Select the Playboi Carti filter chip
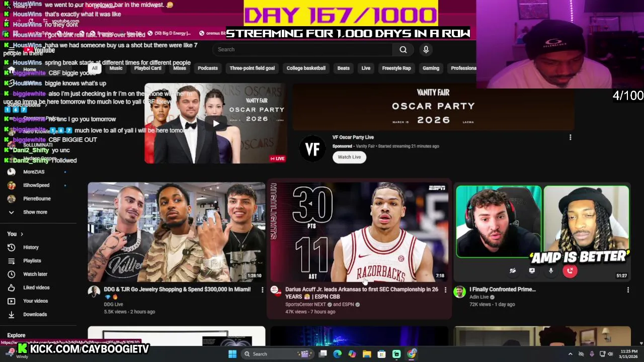Screen dimensions: 644x362 pos(147,68)
